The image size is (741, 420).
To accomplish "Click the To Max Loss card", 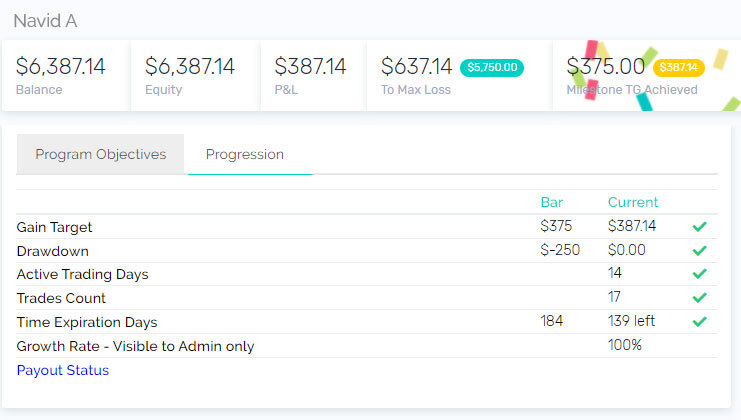I will (459, 76).
